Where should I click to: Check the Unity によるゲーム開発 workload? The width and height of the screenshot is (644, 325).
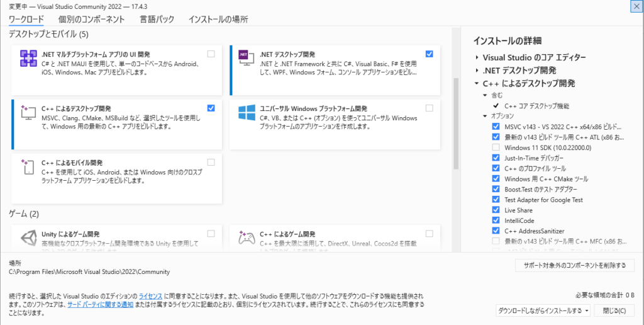pyautogui.click(x=211, y=234)
